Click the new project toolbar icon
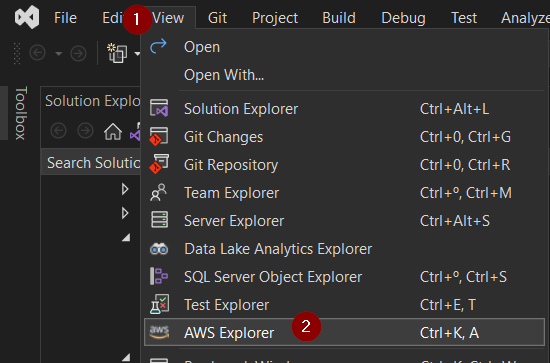The width and height of the screenshot is (550, 363). pyautogui.click(x=117, y=53)
